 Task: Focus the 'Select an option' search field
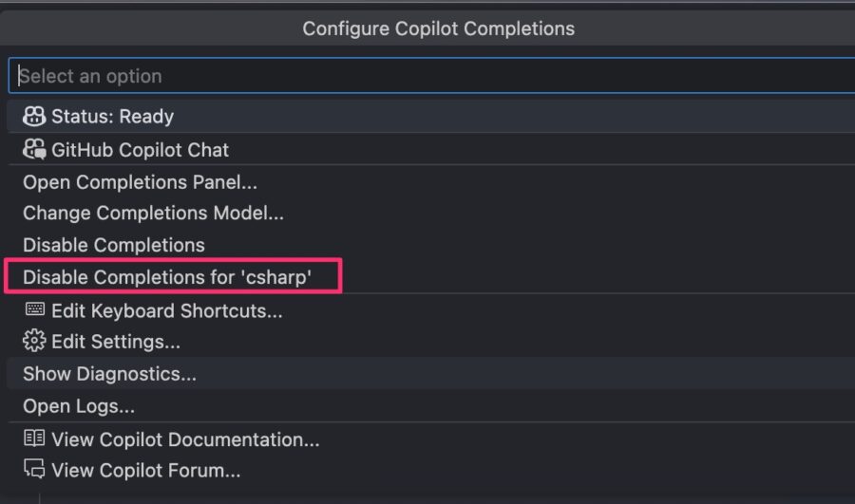[x=432, y=76]
